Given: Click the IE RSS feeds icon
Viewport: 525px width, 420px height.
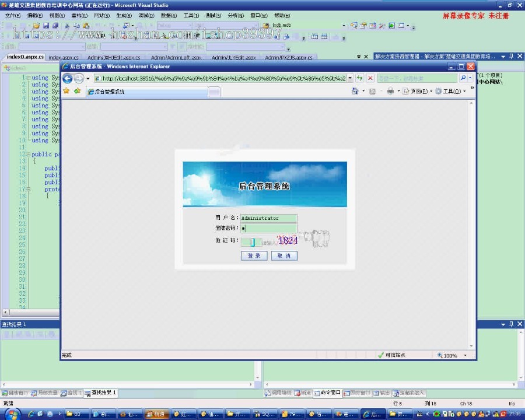Looking at the screenshot, I should tap(372, 91).
